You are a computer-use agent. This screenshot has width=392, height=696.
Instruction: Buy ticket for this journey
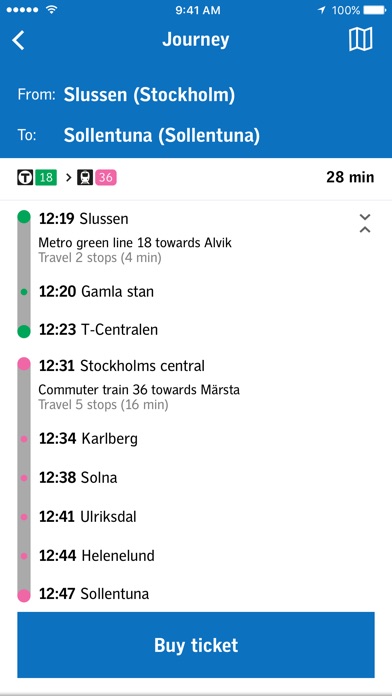point(196,645)
